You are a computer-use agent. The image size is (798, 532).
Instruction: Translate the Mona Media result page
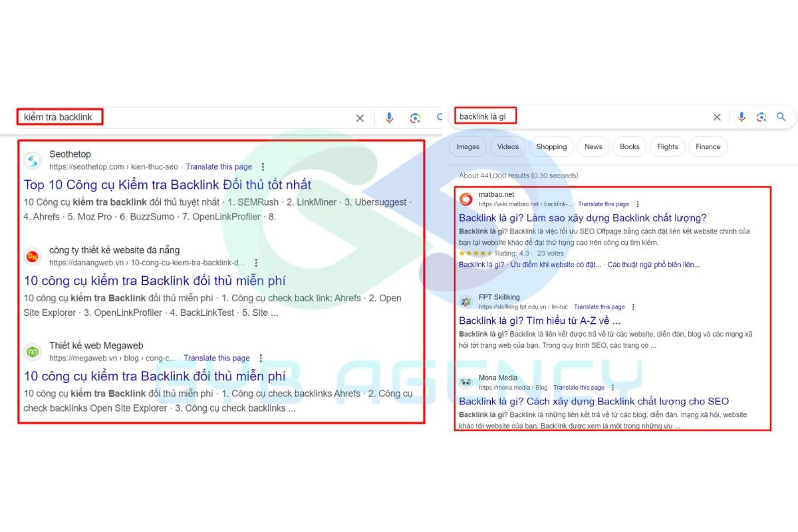(579, 388)
